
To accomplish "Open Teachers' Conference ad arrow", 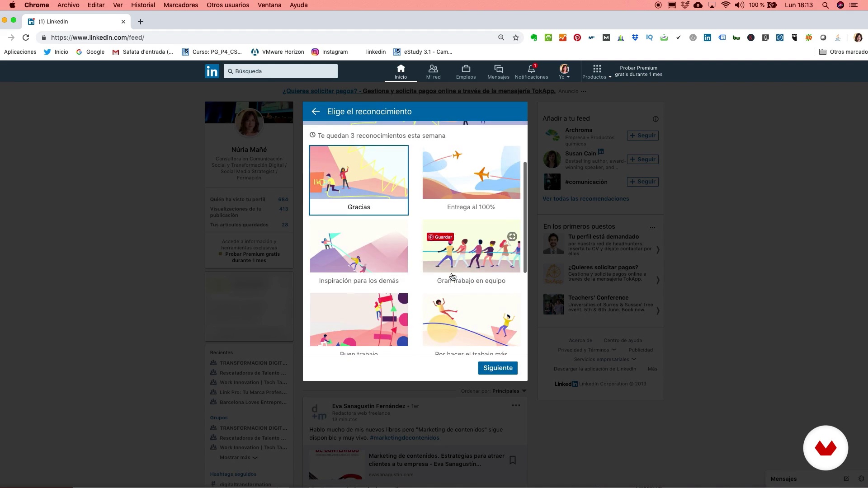I will click(x=658, y=311).
